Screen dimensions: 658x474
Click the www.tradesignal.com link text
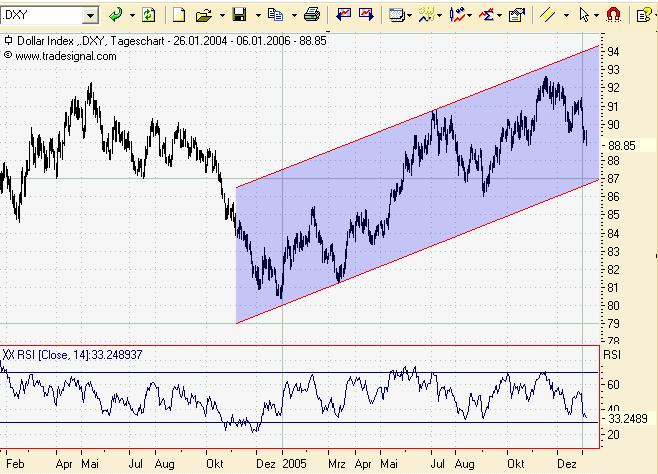tap(65, 56)
